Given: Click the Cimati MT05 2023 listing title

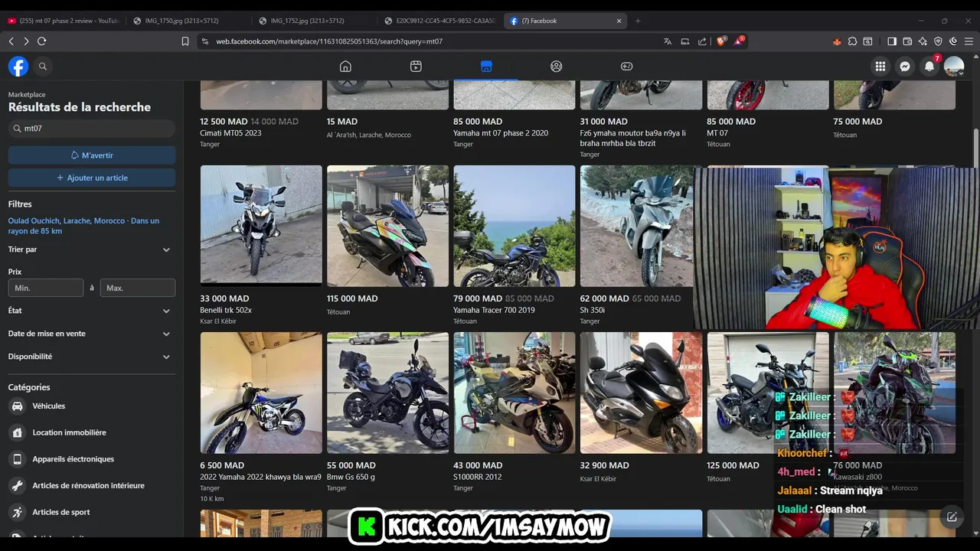Looking at the screenshot, I should coord(230,133).
